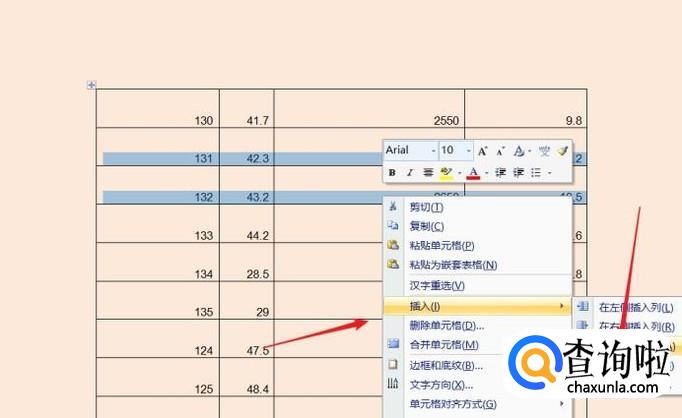This screenshot has width=682, height=418.
Task: Open the font size 10 dropdown
Action: click(468, 151)
